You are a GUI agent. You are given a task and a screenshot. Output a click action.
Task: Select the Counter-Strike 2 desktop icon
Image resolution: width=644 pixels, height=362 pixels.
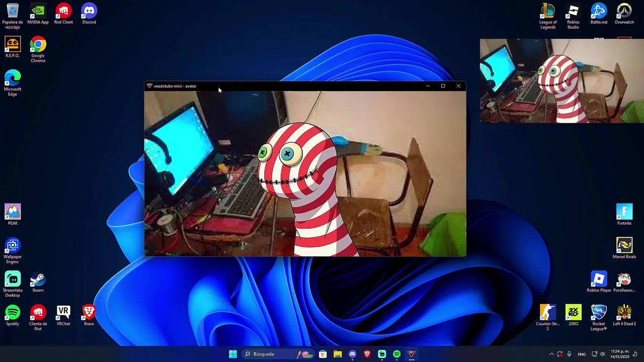coord(548,318)
